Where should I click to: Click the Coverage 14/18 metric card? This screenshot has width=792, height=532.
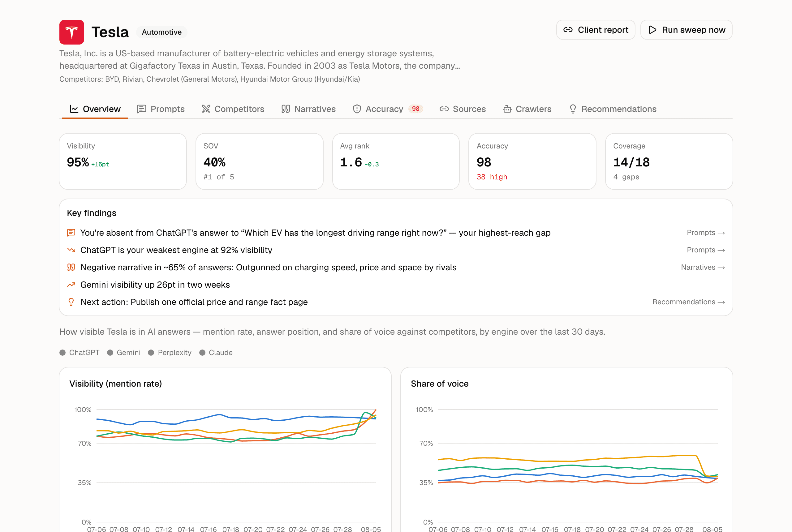click(x=669, y=161)
